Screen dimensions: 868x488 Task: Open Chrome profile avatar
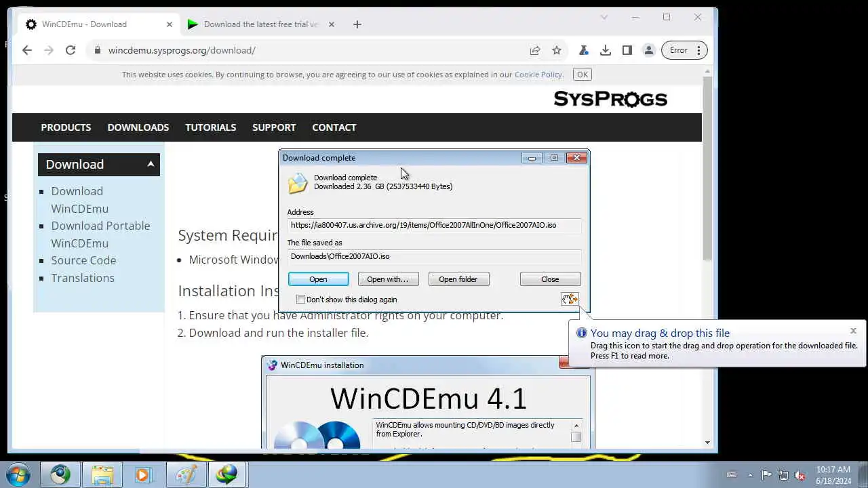[x=649, y=50]
